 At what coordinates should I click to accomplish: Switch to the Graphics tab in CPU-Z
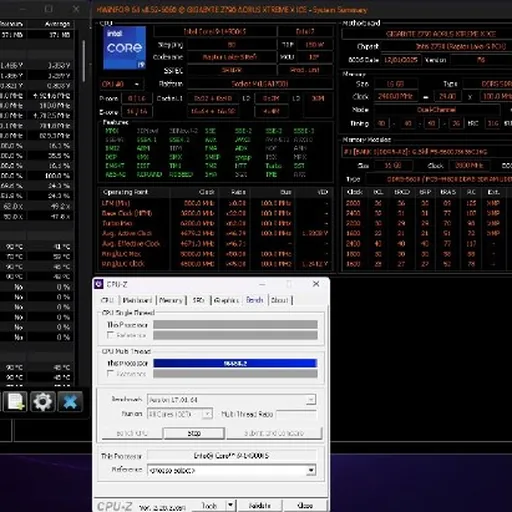(x=227, y=300)
